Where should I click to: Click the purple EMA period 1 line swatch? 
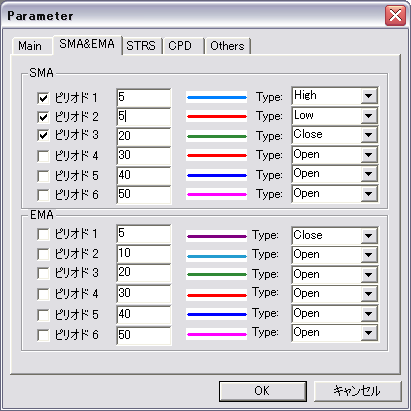coord(217,236)
